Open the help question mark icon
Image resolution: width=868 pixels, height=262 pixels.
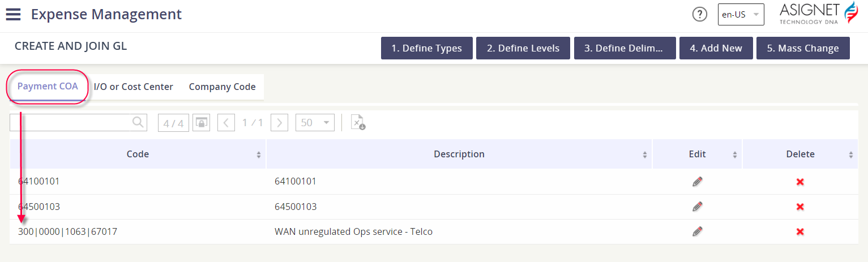pos(700,14)
